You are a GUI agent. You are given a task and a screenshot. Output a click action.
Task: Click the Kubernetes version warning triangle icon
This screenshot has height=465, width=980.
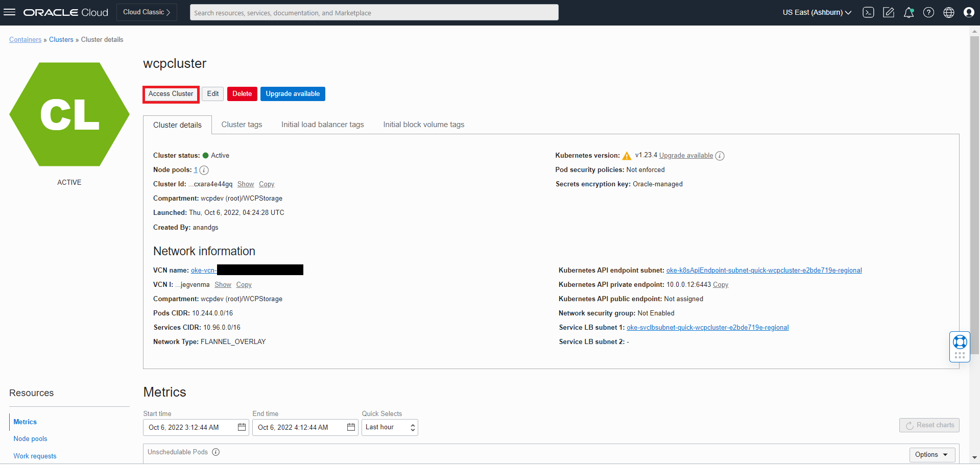coord(627,156)
